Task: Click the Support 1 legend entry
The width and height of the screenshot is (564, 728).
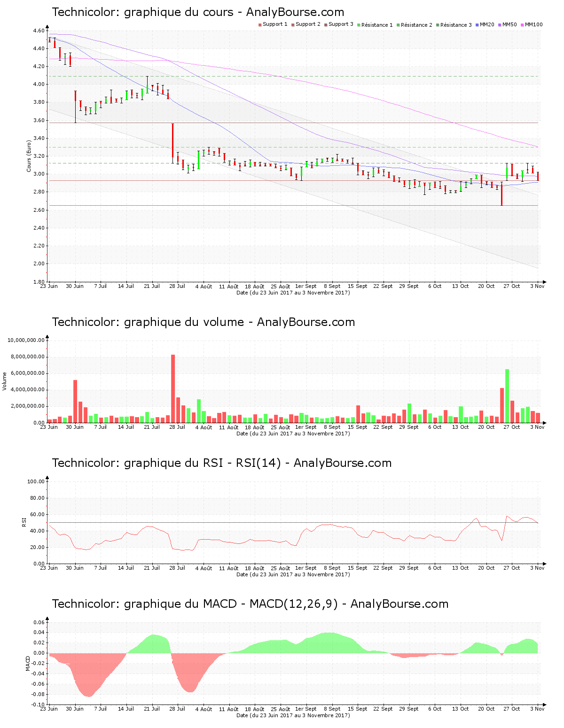Action: 273,24
